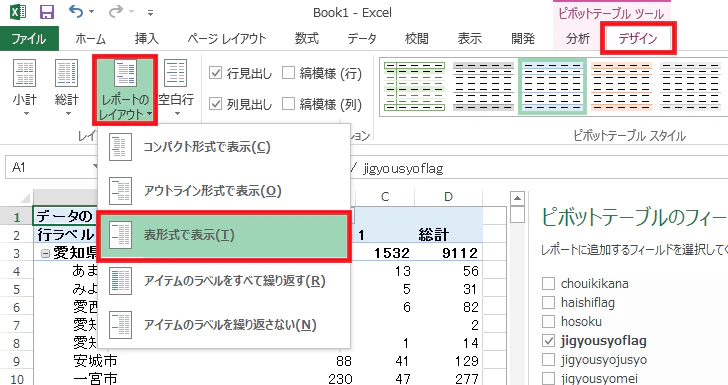This screenshot has width=728, height=385.
Task: Switch to the 表示 tab
Action: tap(470, 39)
